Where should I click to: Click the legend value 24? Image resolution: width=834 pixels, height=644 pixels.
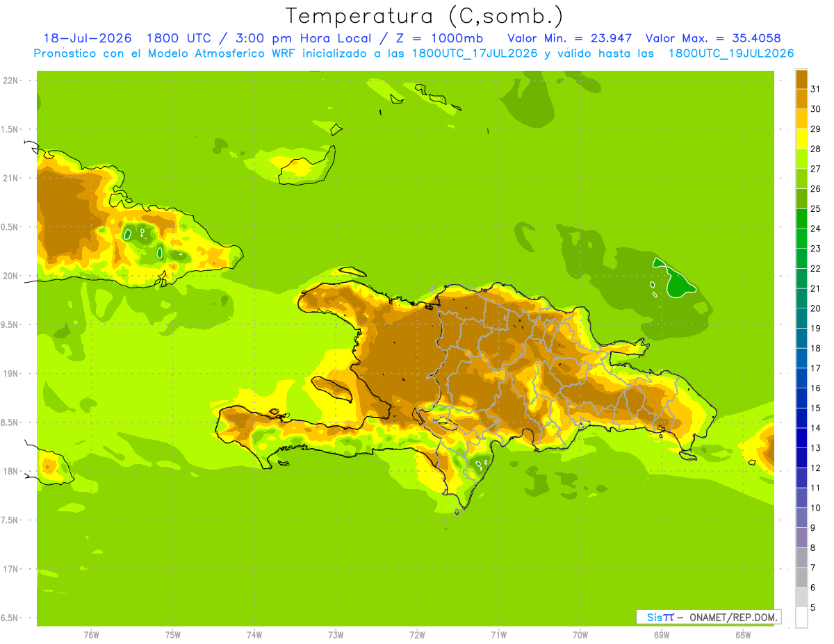point(816,229)
